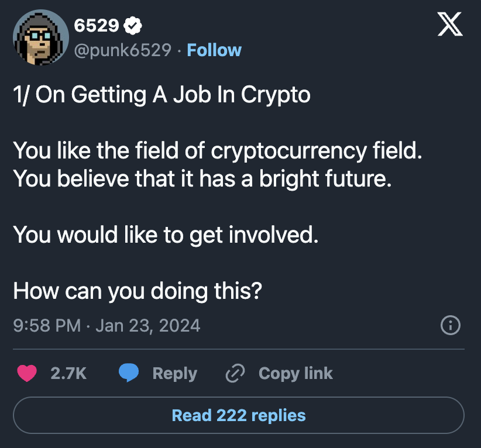481x448 pixels.
Task: Click the blue verified badge
Action: coord(134,25)
